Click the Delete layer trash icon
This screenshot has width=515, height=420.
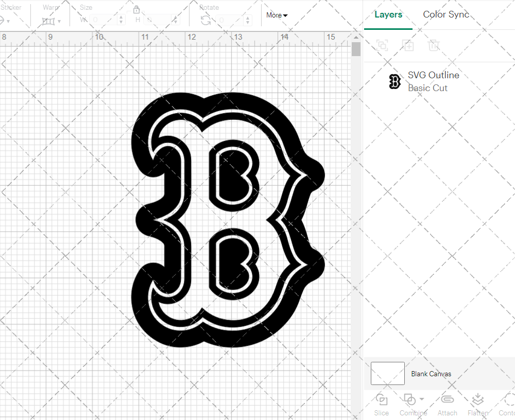(434, 45)
